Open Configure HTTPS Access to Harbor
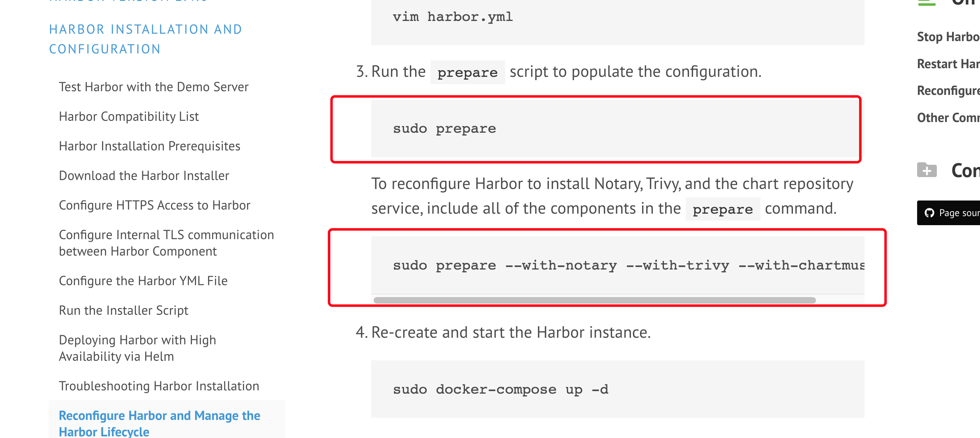Image resolution: width=980 pixels, height=438 pixels. tap(155, 205)
